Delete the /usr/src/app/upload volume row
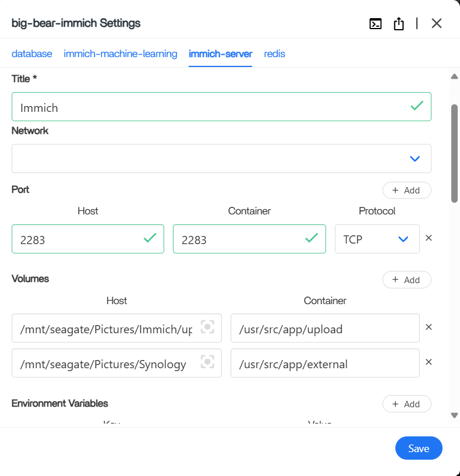Viewport: 460px width, 476px height. 429,327
